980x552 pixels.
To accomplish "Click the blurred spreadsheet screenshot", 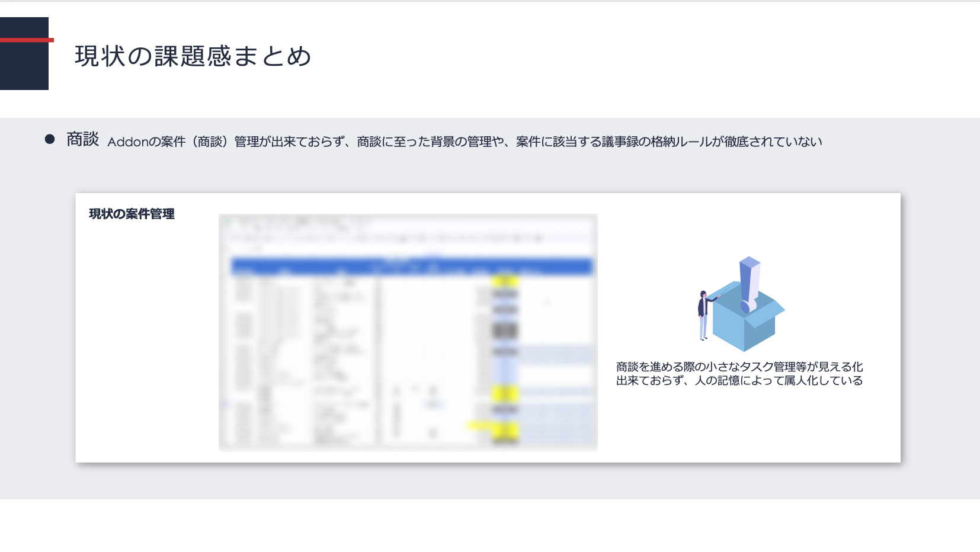I will click(x=408, y=332).
